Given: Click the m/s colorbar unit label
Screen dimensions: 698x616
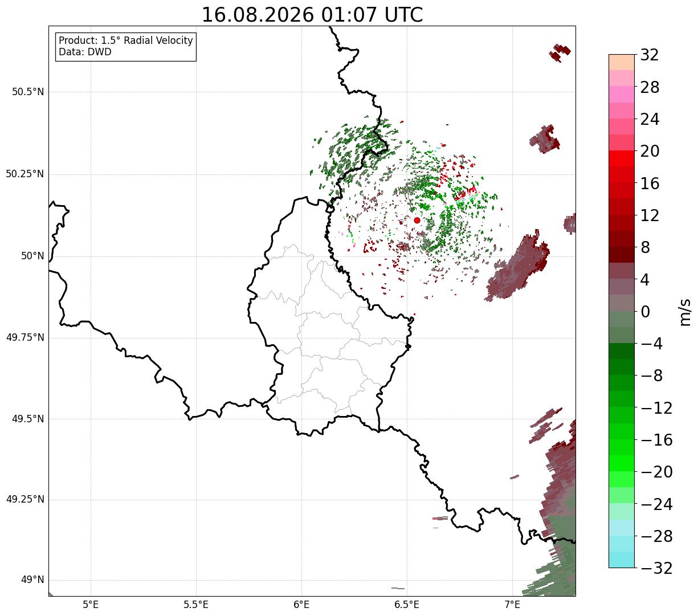Looking at the screenshot, I should click(x=685, y=312).
